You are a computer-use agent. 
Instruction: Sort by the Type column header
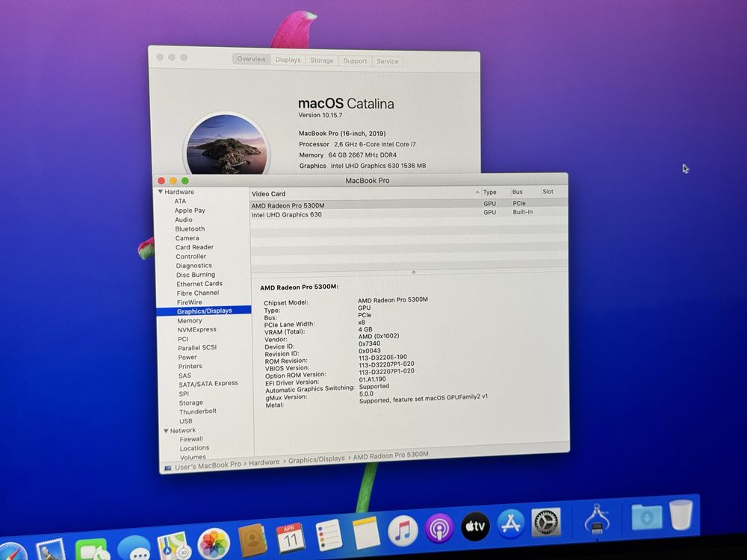tap(489, 193)
